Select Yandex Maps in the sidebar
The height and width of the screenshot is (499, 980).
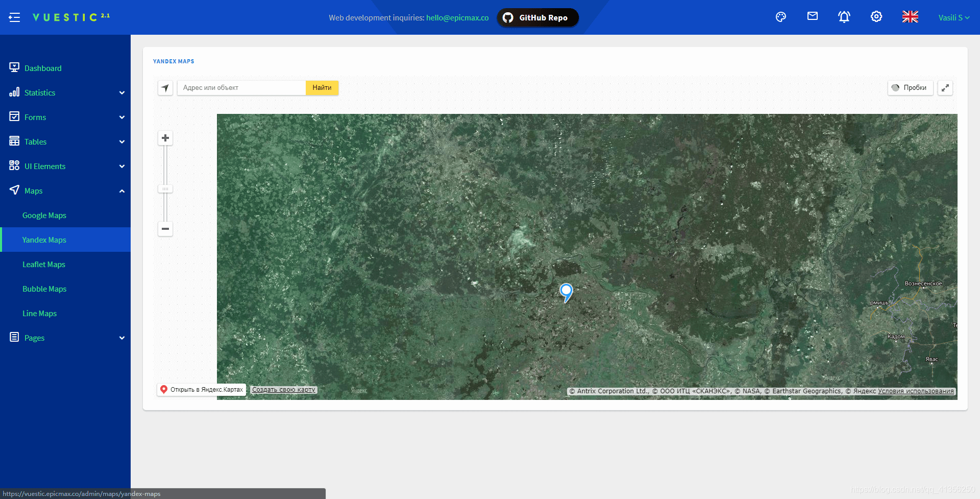pyautogui.click(x=65, y=240)
